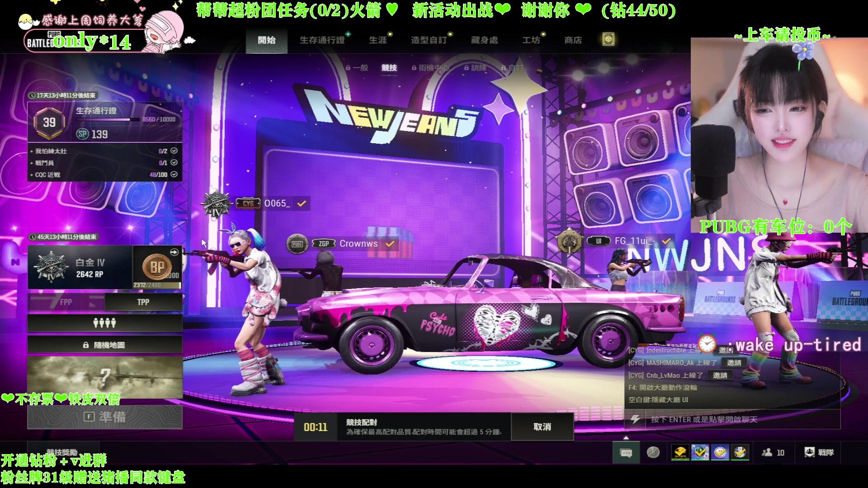Click the rank emblem beside O065_
Screen dimensions: 868x488
216,204
